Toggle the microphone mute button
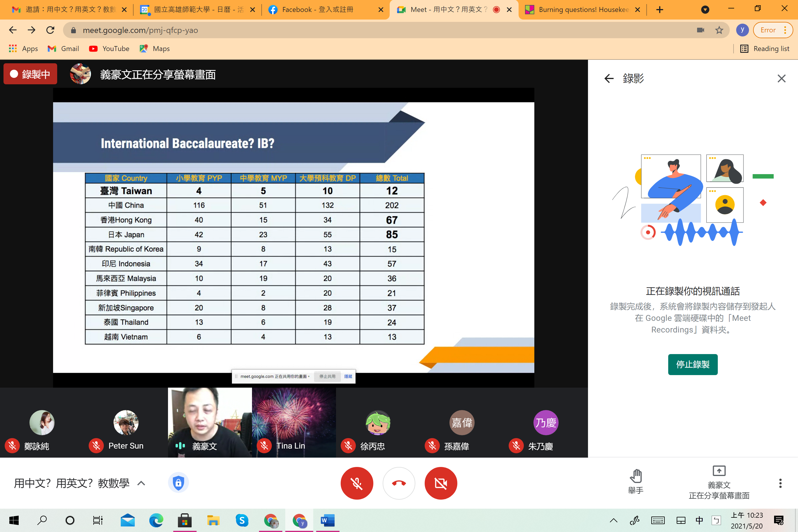The width and height of the screenshot is (798, 532). tap(357, 483)
